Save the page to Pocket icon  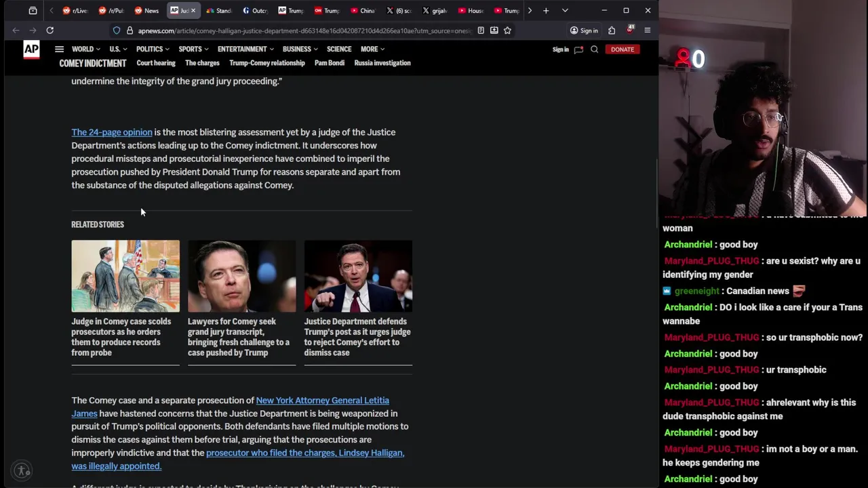[x=494, y=30]
